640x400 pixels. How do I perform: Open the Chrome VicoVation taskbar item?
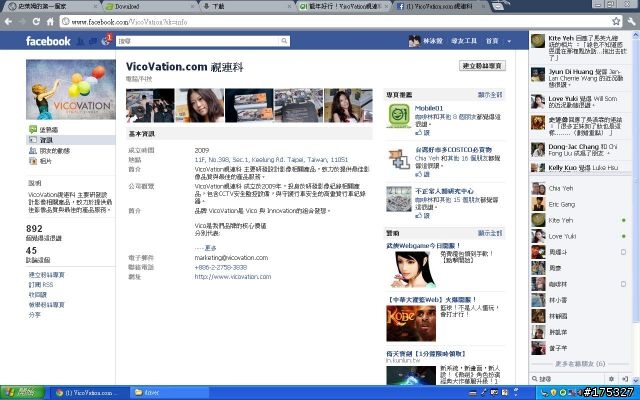89,393
